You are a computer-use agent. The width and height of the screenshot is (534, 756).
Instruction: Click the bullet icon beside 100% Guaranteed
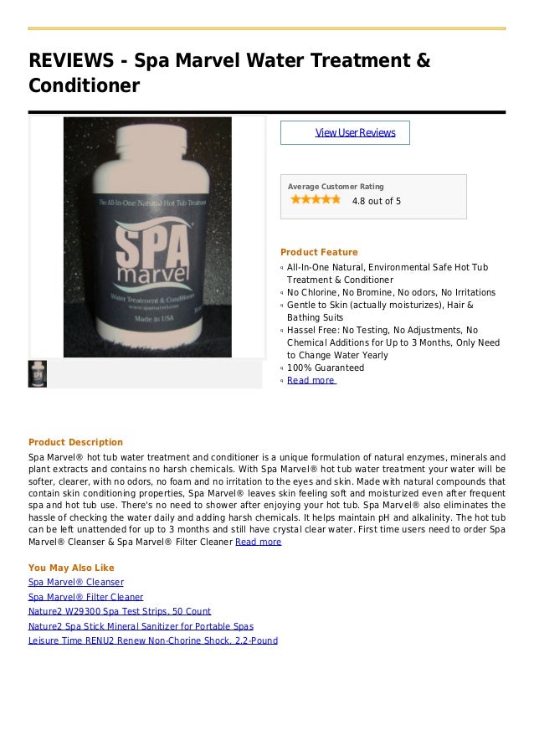coord(282,368)
